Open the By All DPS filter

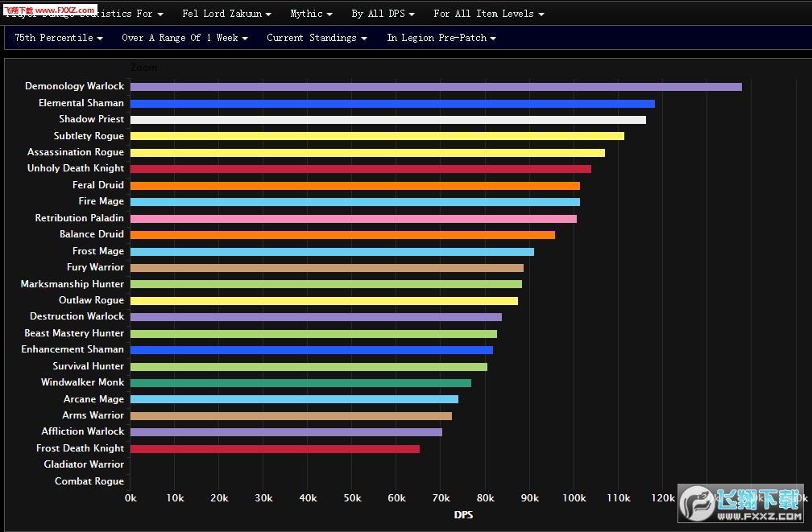[x=383, y=14]
